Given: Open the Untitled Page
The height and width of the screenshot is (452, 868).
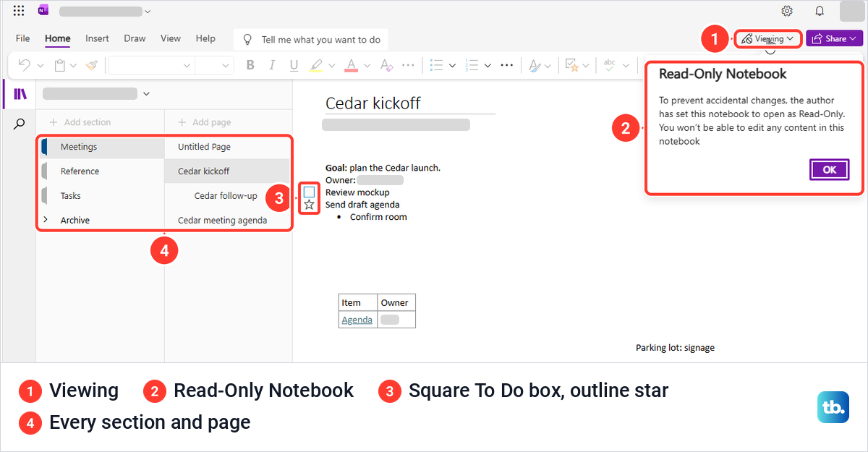Looking at the screenshot, I should coord(227,147).
